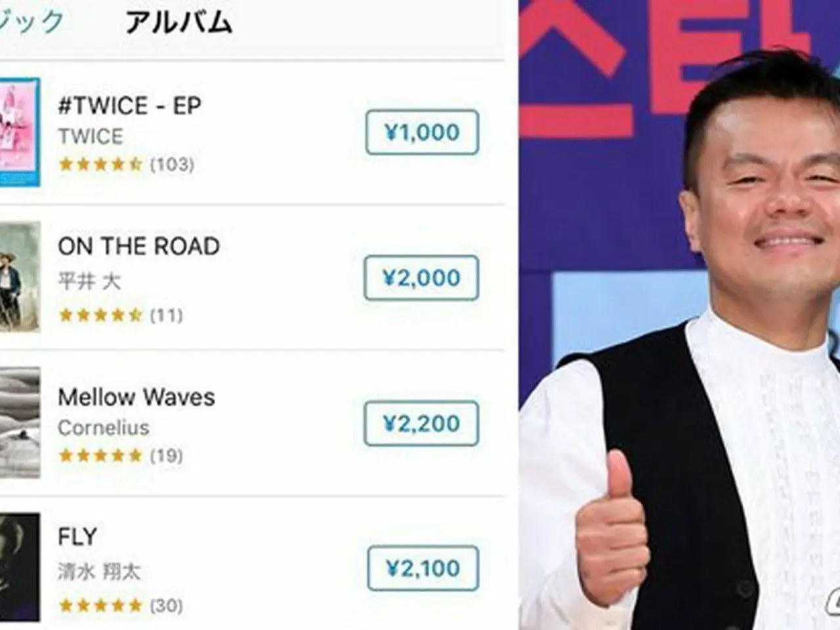Image resolution: width=840 pixels, height=630 pixels.
Task: Buy ON THE ROAD for ¥2,000
Action: (x=421, y=278)
